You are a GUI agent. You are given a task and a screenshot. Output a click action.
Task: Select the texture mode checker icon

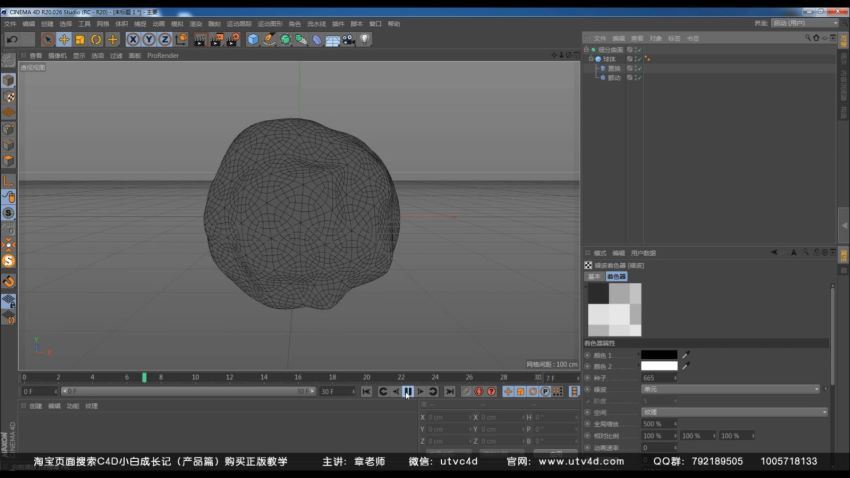tap(8, 97)
